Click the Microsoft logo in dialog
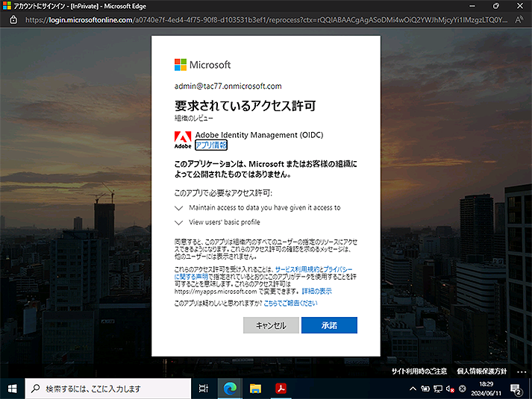532x399 pixels. tap(202, 64)
